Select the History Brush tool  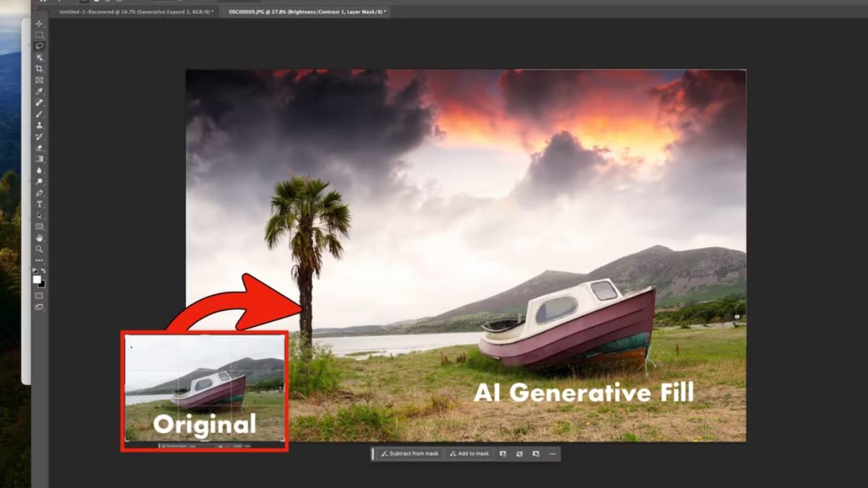click(x=39, y=136)
